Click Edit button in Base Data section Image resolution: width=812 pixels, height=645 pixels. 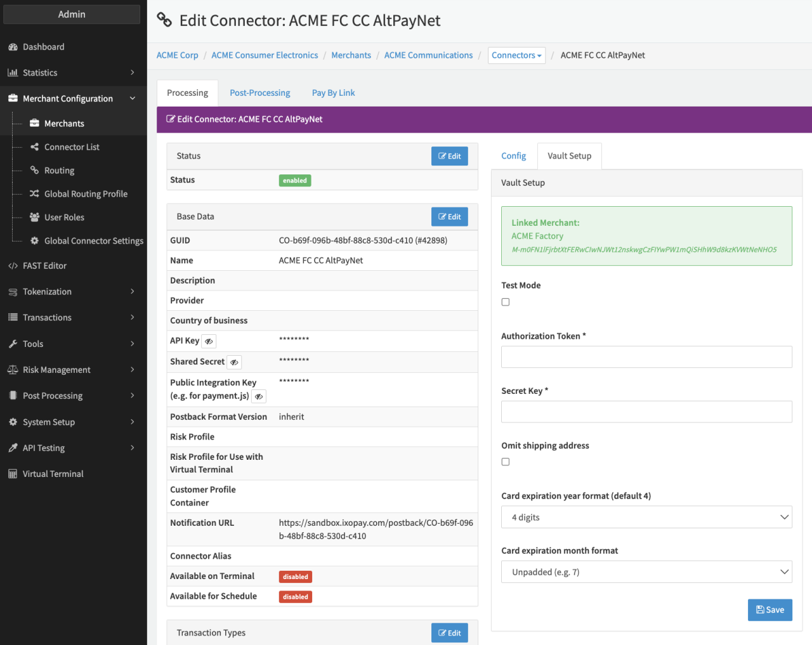coord(449,216)
